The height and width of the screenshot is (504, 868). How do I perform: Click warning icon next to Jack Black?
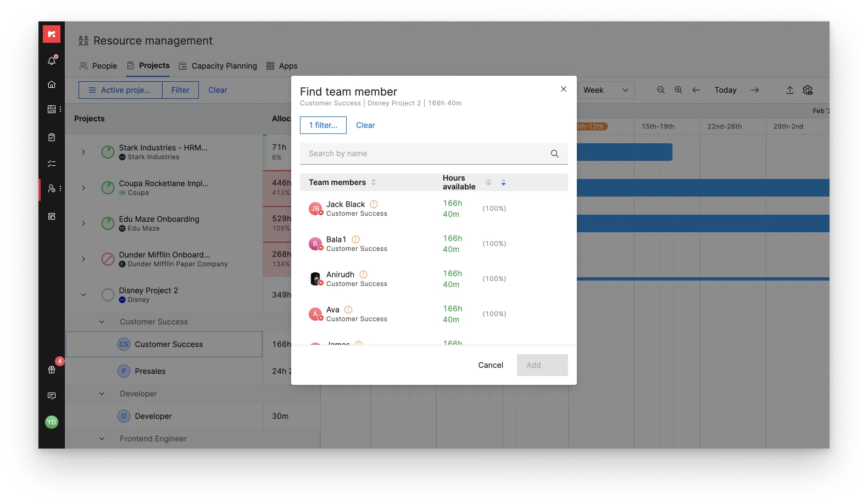coord(374,204)
